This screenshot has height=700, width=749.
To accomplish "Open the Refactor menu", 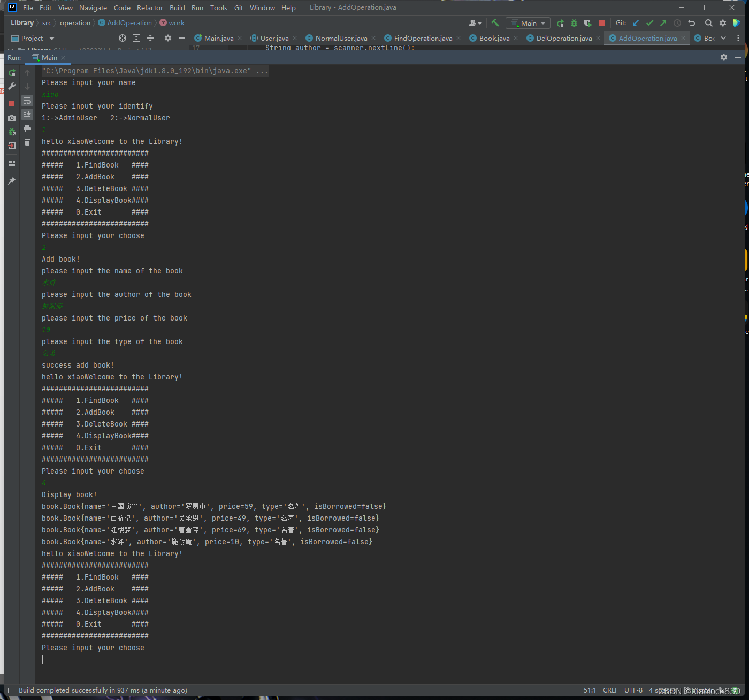I will tap(150, 8).
